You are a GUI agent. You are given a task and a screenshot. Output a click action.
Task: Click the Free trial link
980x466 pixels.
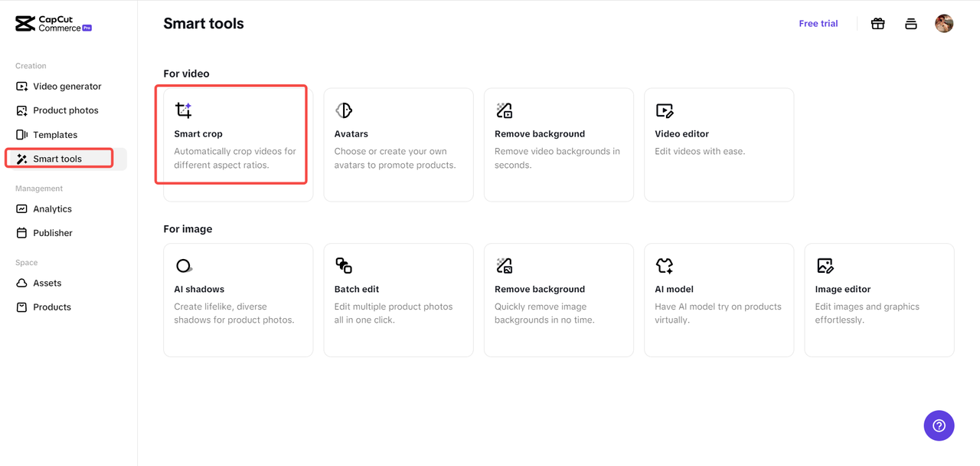coord(818,24)
